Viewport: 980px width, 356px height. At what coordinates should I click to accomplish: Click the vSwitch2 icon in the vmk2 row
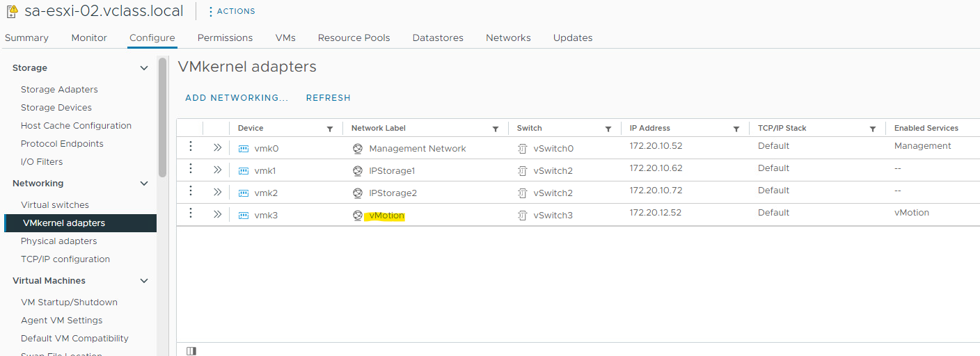(523, 193)
